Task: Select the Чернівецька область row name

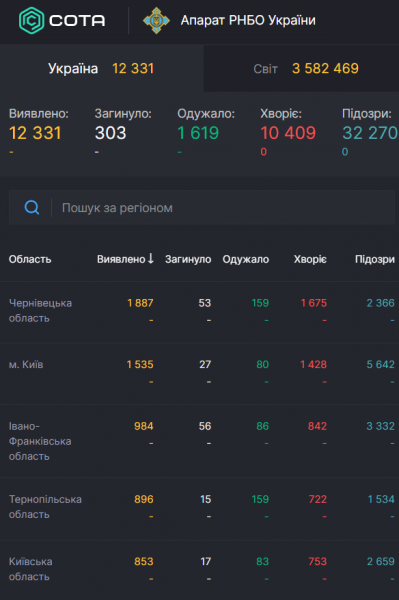Action: tap(40, 310)
